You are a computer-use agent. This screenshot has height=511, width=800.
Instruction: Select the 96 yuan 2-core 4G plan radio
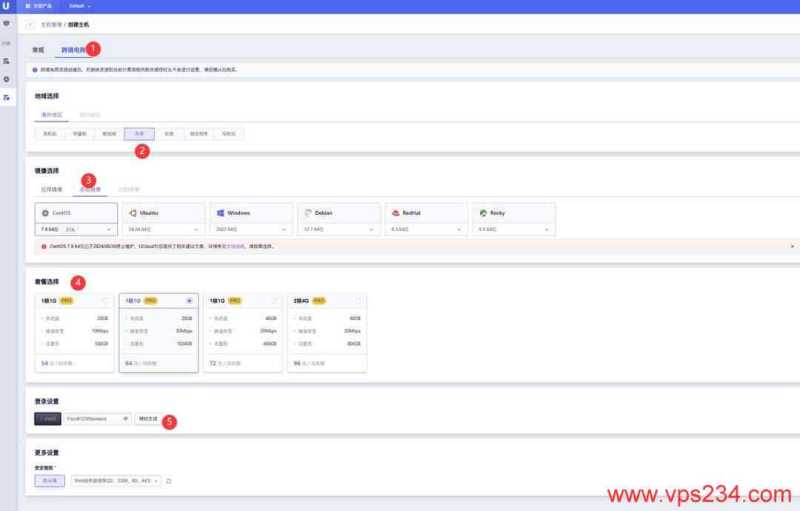(x=357, y=300)
